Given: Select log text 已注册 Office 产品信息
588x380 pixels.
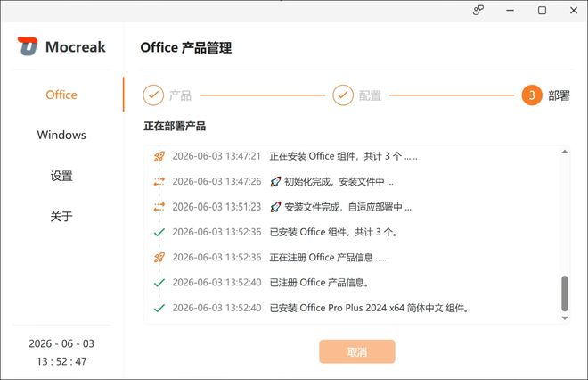Looking at the screenshot, I should point(319,283).
